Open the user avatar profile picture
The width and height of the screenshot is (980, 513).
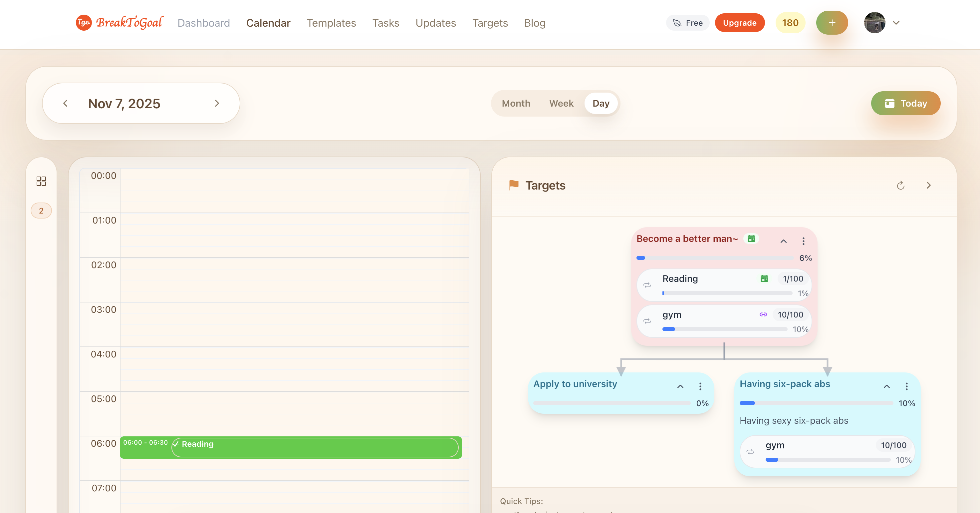(x=874, y=23)
